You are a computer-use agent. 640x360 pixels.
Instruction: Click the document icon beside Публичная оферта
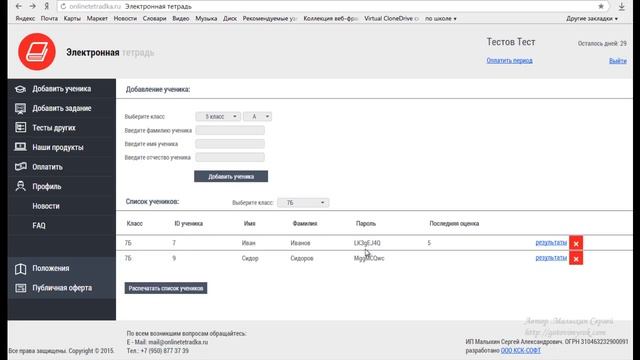(20, 288)
